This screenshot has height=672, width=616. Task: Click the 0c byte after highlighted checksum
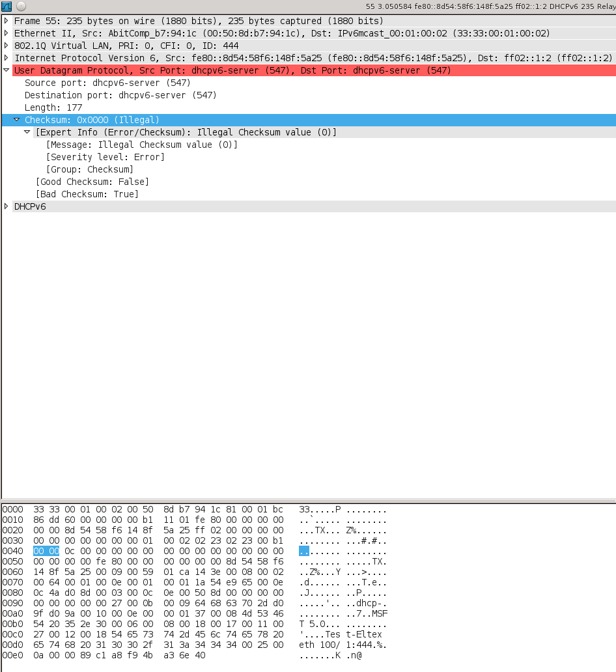[x=70, y=551]
